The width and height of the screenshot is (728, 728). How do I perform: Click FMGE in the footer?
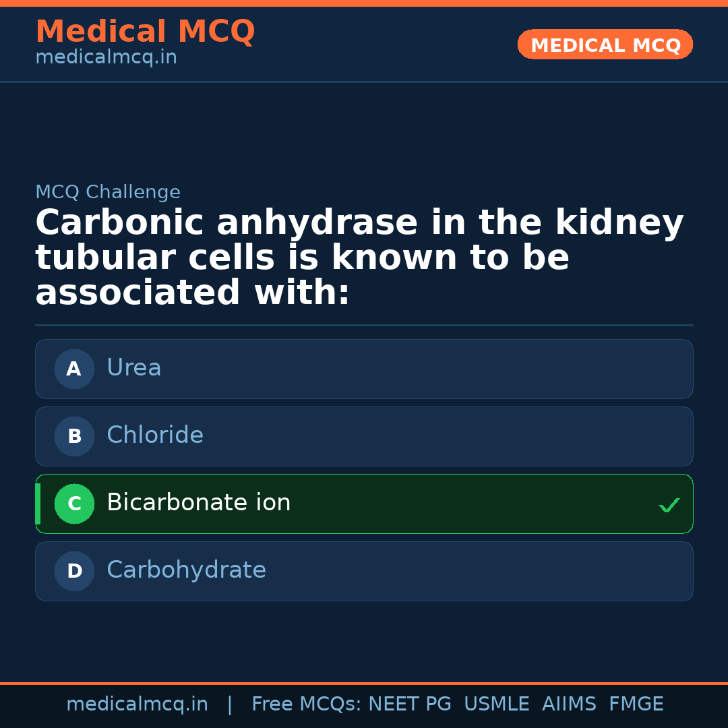click(636, 704)
